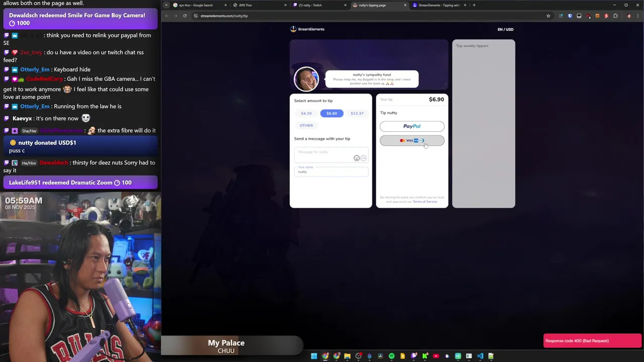Select the $6.90 tip amount
Screen dimensions: 644x362
pos(332,113)
